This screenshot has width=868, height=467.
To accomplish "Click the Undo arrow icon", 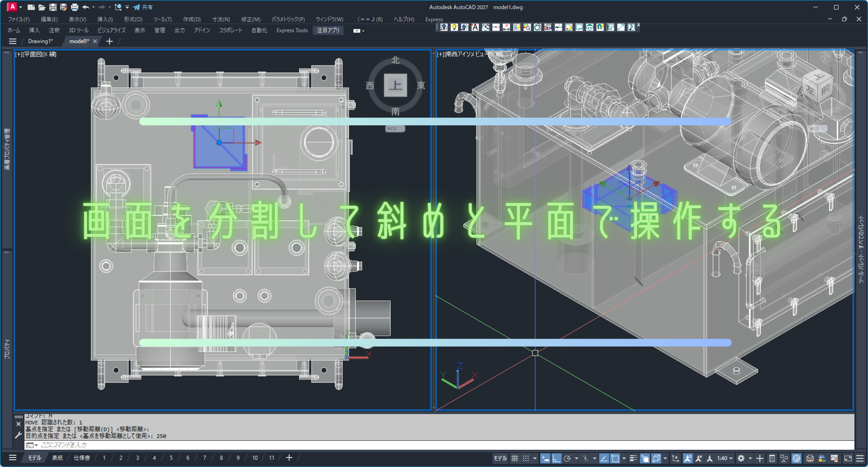I will 85,7.
